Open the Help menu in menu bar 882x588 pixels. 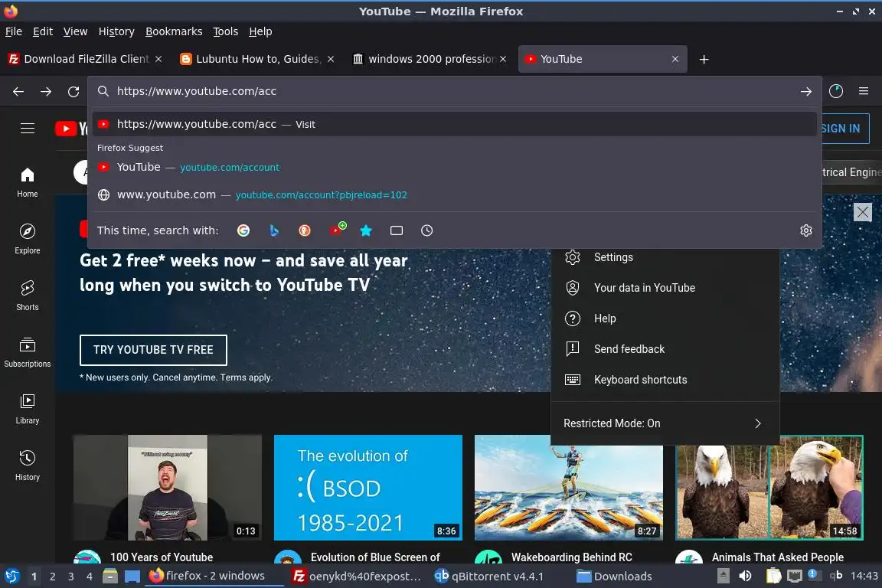coord(260,31)
